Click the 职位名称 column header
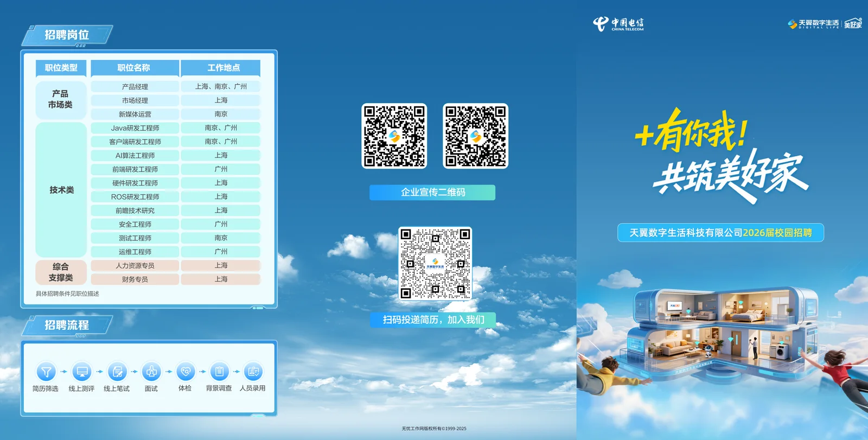 pyautogui.click(x=135, y=68)
